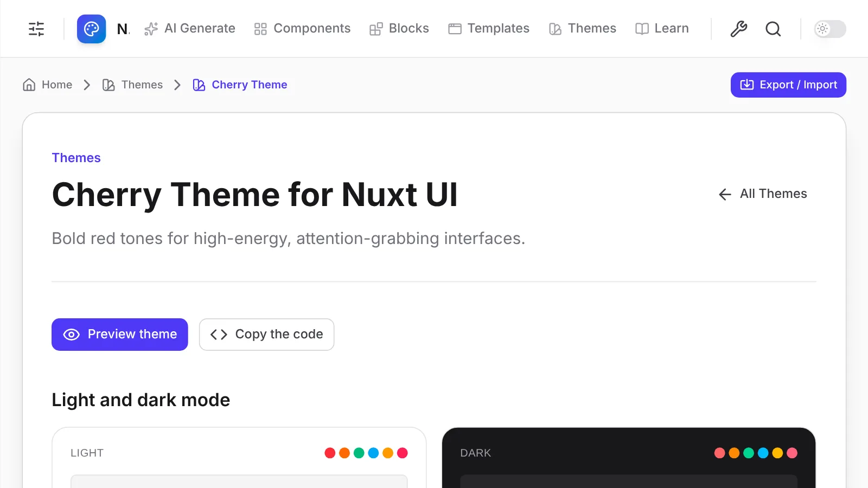Open the search magnifier icon
The height and width of the screenshot is (488, 868).
pos(773,29)
